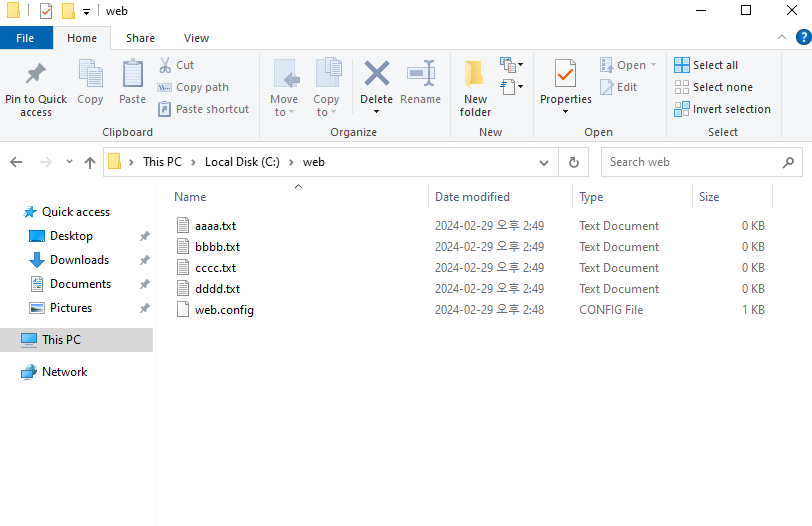This screenshot has height=526, width=812.
Task: Click Local Disk (C:) in address bar
Action: point(242,162)
